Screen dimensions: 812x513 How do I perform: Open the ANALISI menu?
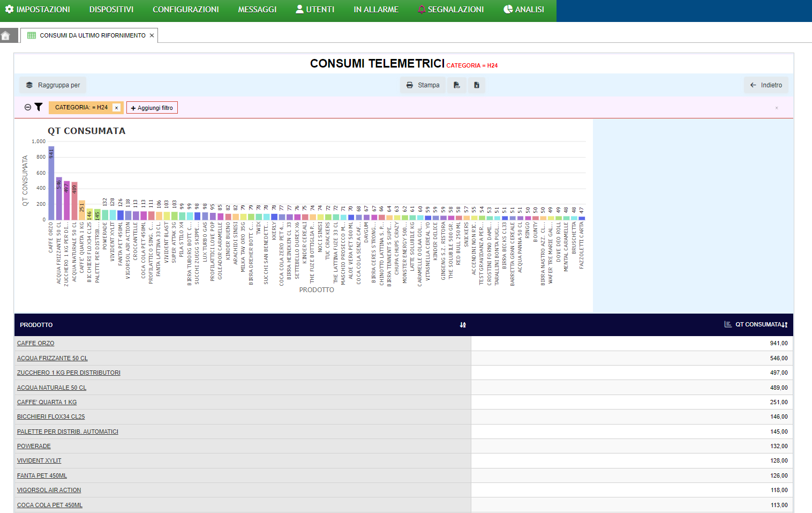point(524,10)
